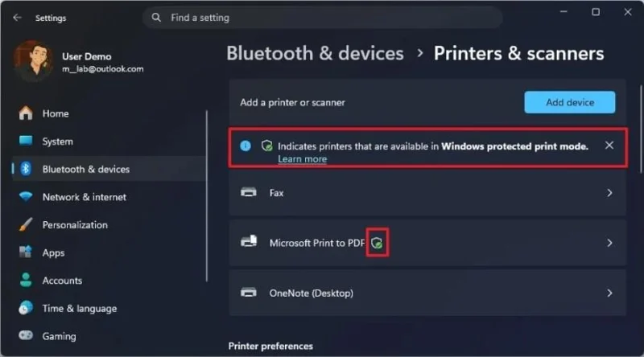The height and width of the screenshot is (357, 644).
Task: Open the Learn more link
Action: [x=303, y=159]
